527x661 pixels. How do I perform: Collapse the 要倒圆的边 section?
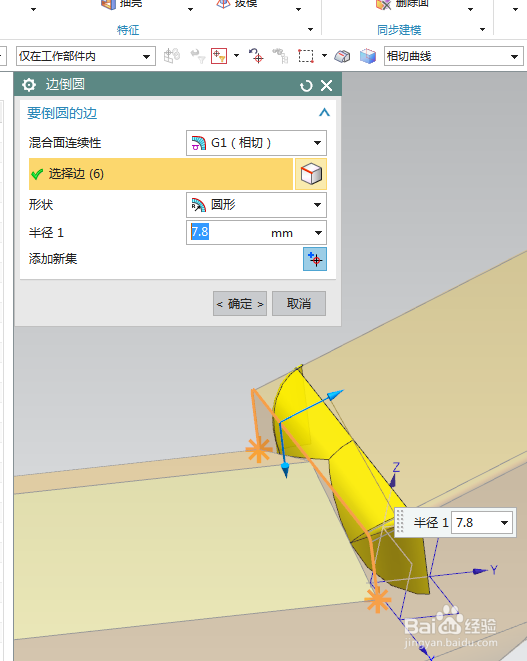pyautogui.click(x=324, y=113)
